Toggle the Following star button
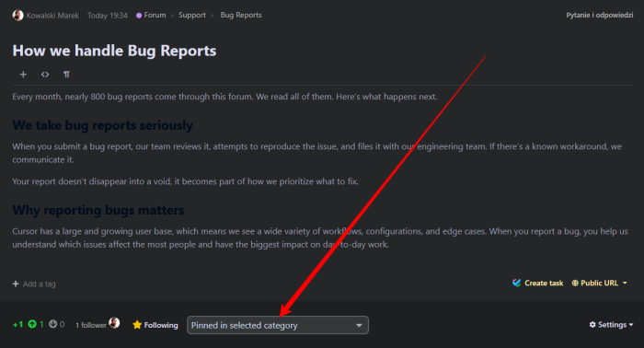 [x=155, y=325]
